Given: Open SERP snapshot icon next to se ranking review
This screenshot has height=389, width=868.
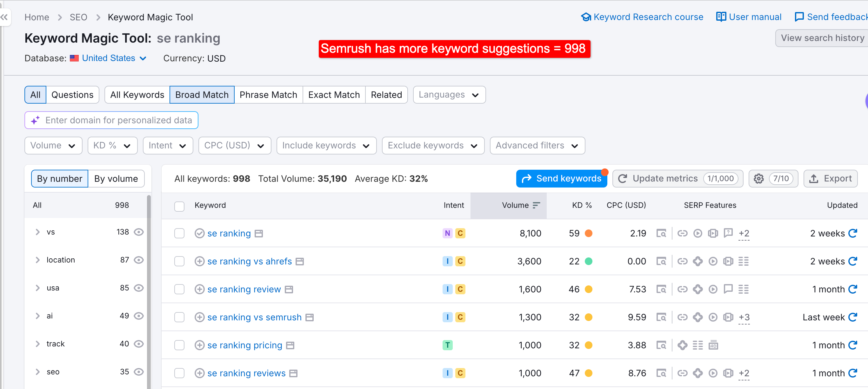Looking at the screenshot, I should pyautogui.click(x=289, y=290).
